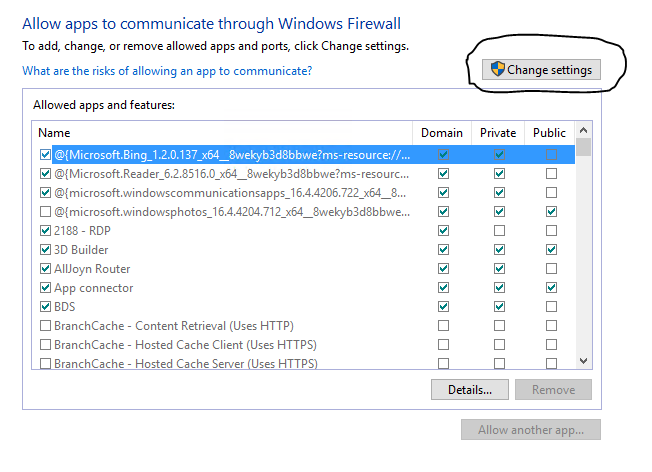The height and width of the screenshot is (472, 652).
Task: Enable Public for 2188 - RDP row
Action: [x=551, y=231]
